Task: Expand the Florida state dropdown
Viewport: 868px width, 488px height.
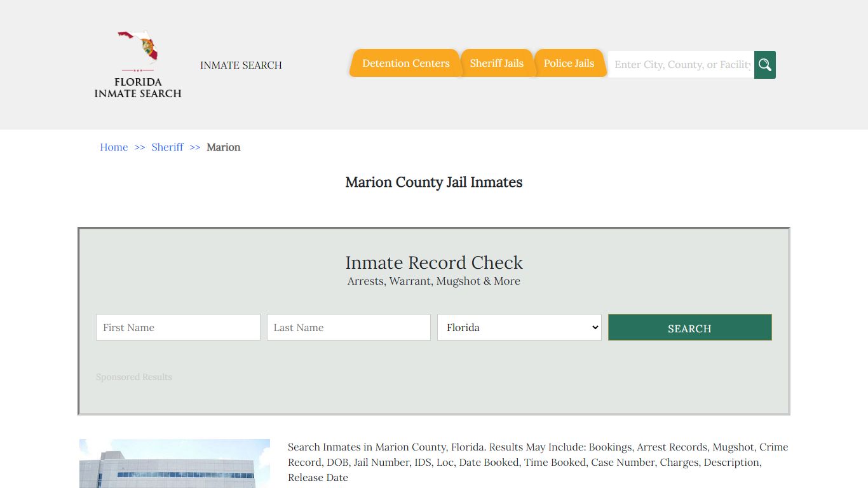Action: [519, 327]
